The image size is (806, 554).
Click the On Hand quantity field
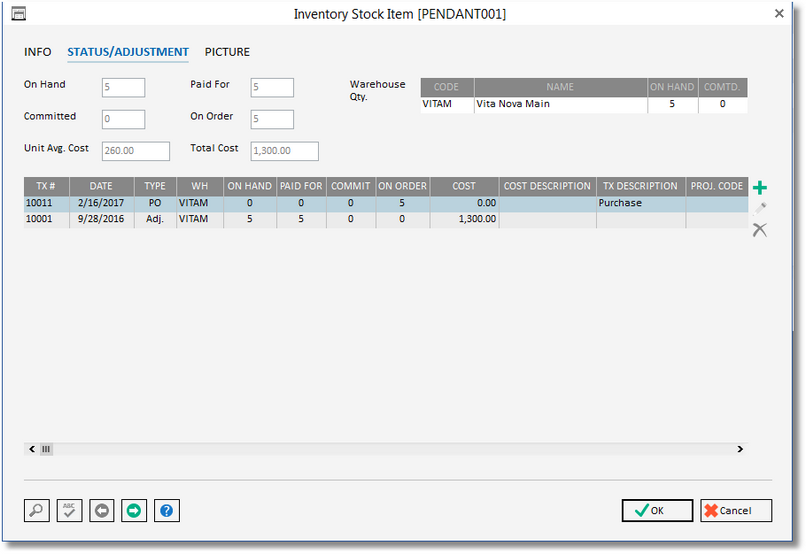pyautogui.click(x=123, y=88)
